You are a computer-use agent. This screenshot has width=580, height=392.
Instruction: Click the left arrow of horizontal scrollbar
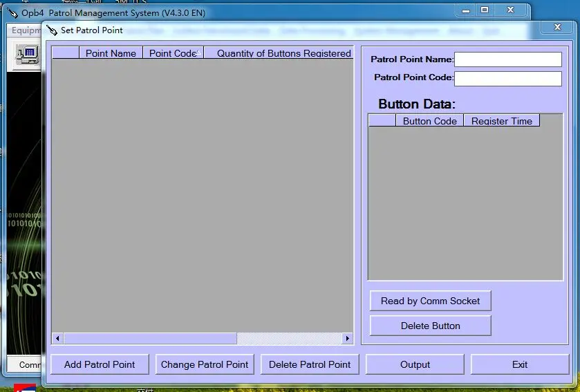click(x=57, y=338)
